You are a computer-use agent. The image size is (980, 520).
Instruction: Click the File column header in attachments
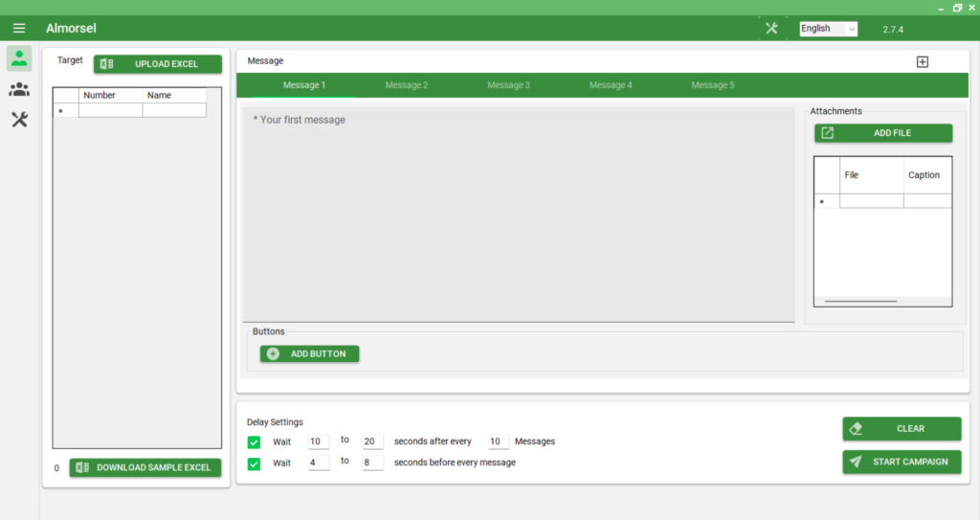[x=871, y=175]
